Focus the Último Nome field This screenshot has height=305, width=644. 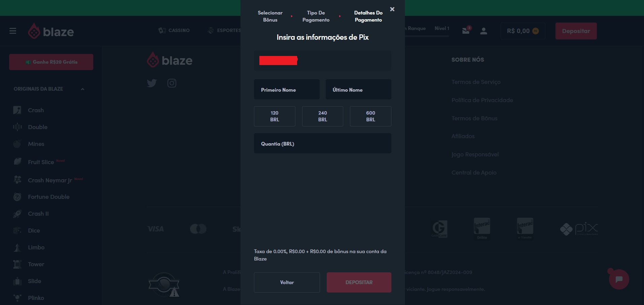[358, 89]
